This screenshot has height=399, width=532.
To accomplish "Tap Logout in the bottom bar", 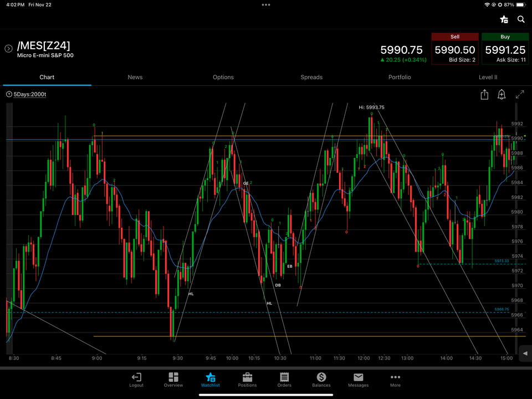I will [136, 380].
